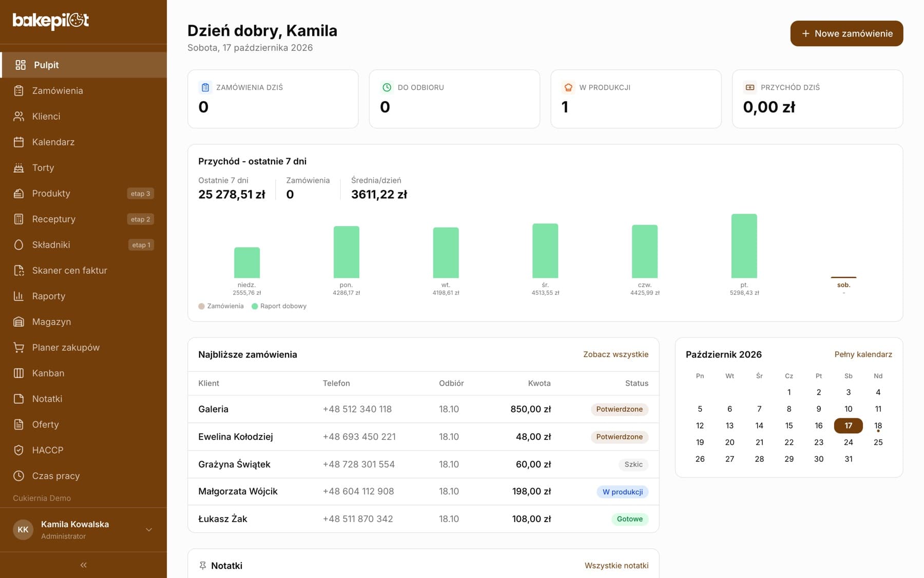Open Torty cake icon in sidebar
Image resolution: width=924 pixels, height=578 pixels.
click(18, 167)
